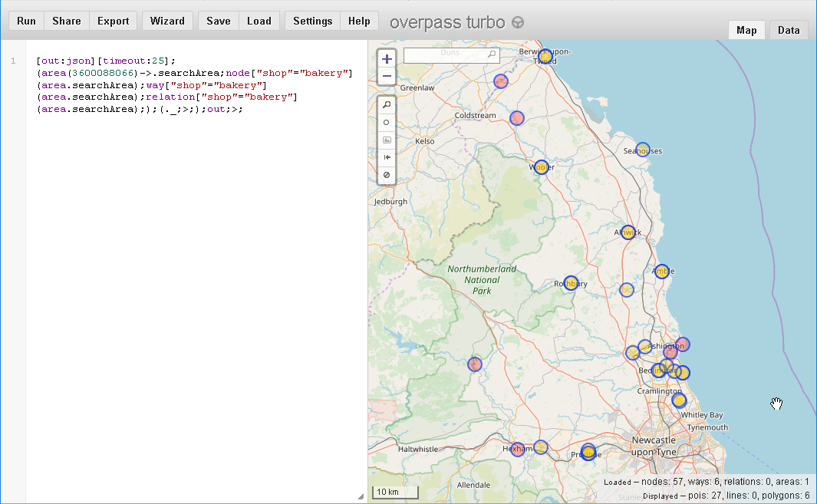Zoom map to query data with magnifier icon

tap(387, 104)
